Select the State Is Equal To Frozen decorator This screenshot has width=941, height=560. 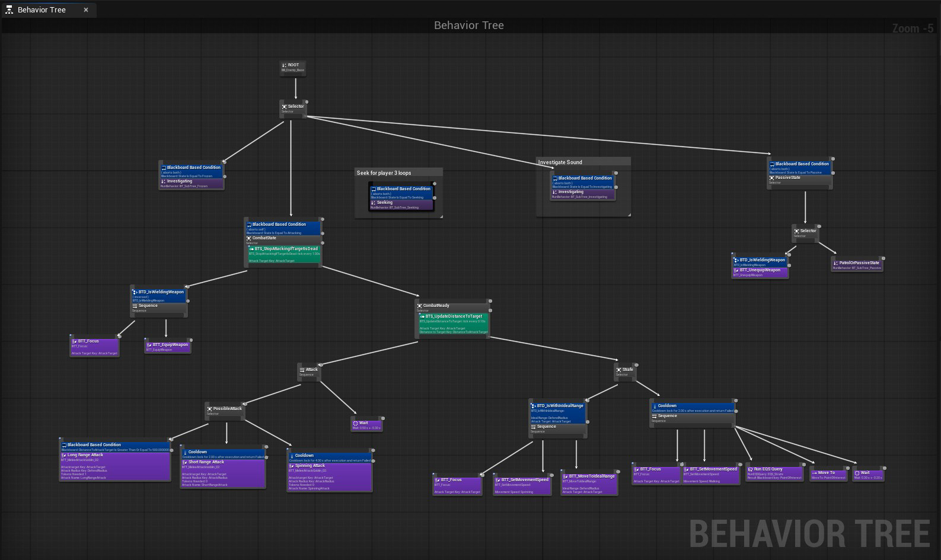click(x=192, y=171)
